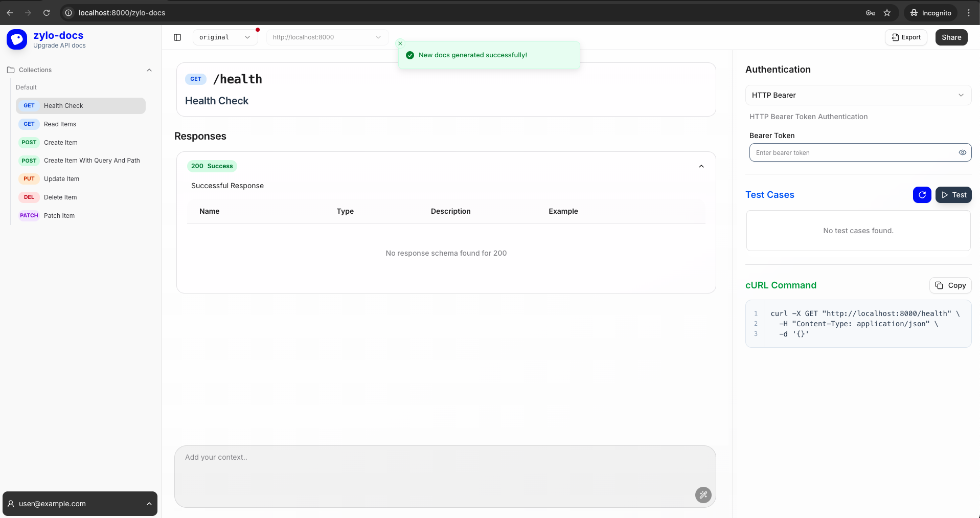980x518 pixels.
Task: Click the Authentication heading
Action: pyautogui.click(x=778, y=70)
